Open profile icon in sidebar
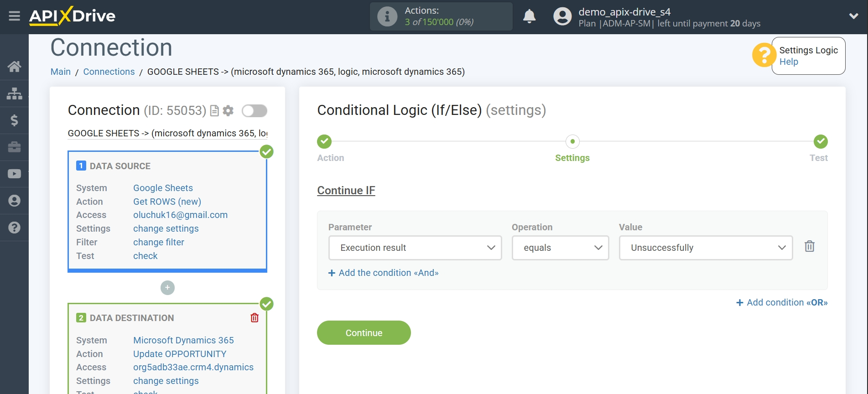Screen dimensions: 868x394 coord(14,201)
